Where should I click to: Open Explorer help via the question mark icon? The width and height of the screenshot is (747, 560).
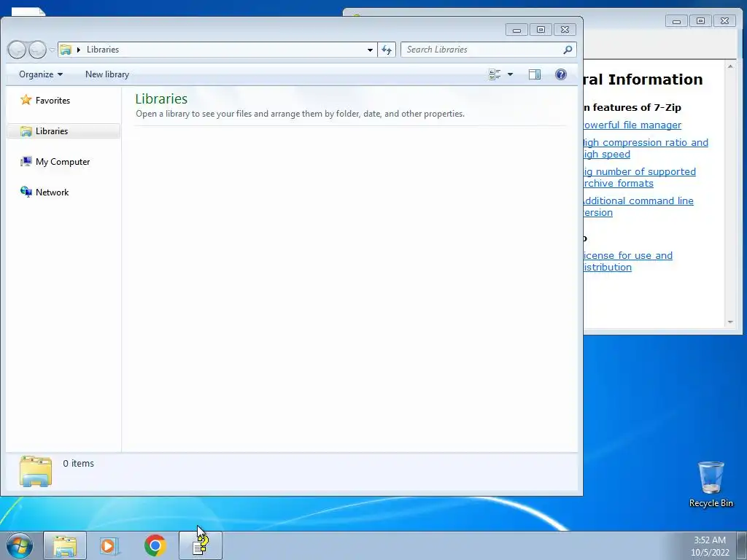pos(561,74)
